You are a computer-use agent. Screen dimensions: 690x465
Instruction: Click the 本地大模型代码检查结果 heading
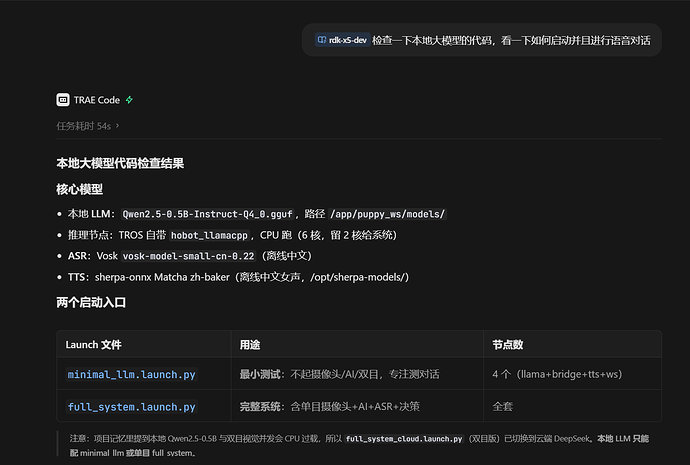tap(120, 163)
